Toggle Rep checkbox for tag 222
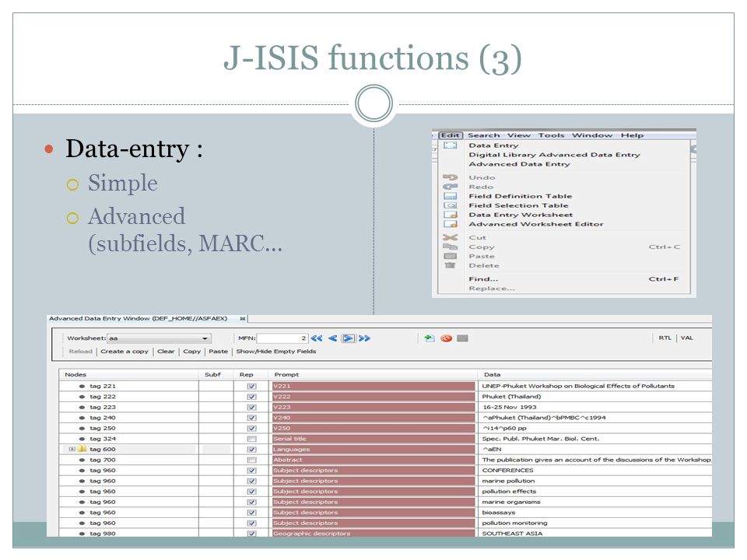Image resolution: width=747 pixels, height=560 pixels. pos(251,397)
